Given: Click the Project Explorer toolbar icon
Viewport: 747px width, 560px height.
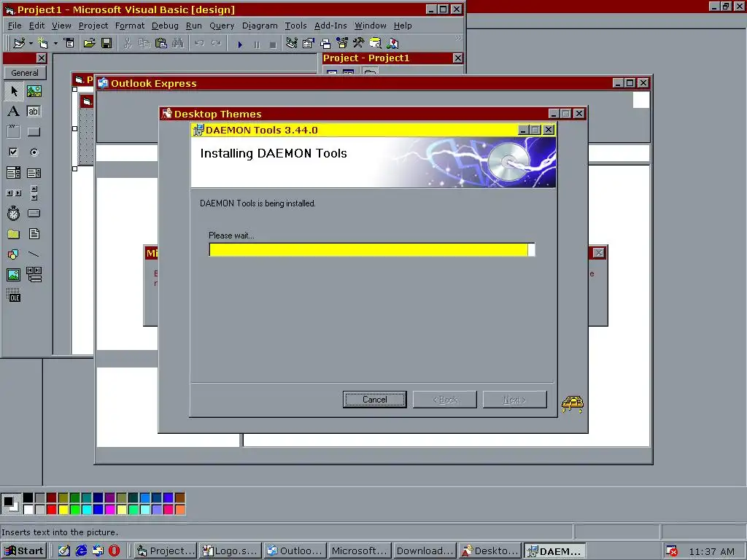Looking at the screenshot, I should point(292,43).
